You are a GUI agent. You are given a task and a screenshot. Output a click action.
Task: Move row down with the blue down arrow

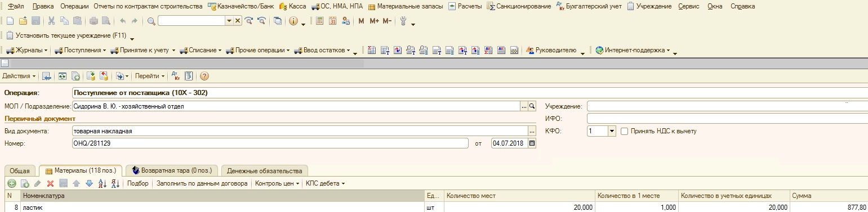[88, 183]
